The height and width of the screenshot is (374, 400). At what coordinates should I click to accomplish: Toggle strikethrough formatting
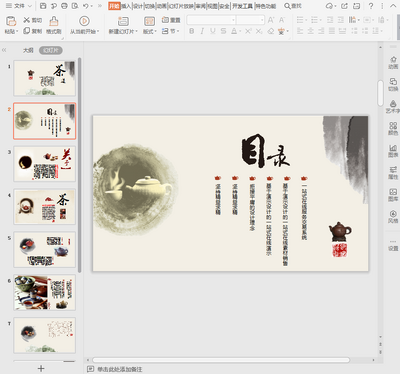[x=223, y=31]
